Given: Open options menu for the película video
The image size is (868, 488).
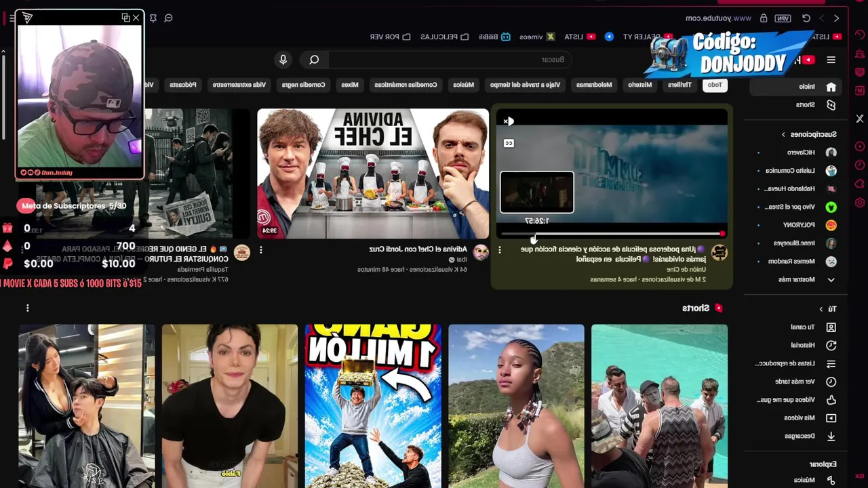Looking at the screenshot, I should (x=500, y=250).
